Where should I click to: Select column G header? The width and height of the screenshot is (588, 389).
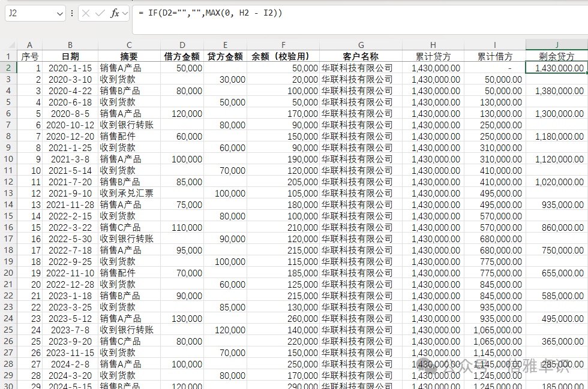click(361, 45)
